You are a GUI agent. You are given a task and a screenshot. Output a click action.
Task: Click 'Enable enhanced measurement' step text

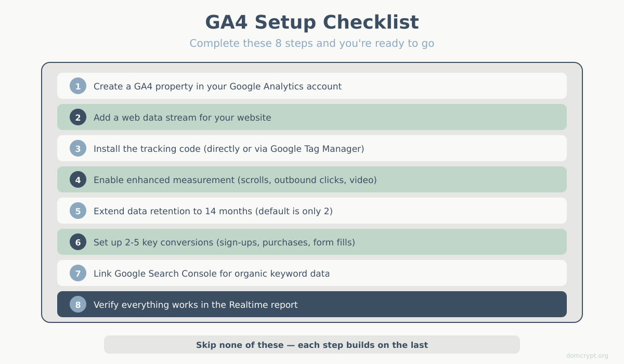tap(235, 180)
